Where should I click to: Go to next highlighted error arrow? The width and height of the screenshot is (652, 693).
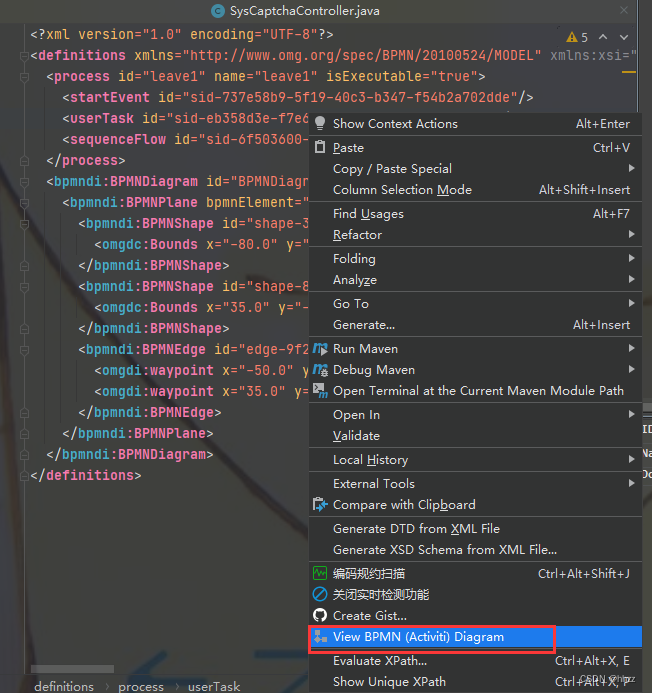point(624,37)
